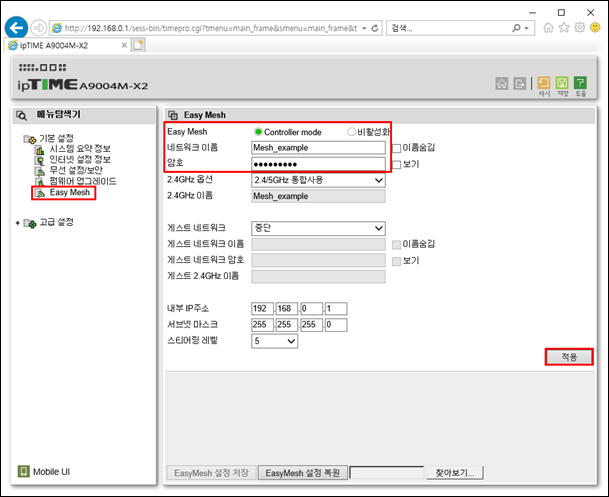Click the ipTIME home icon in header
Screen dimensions: 609x497
tap(502, 83)
